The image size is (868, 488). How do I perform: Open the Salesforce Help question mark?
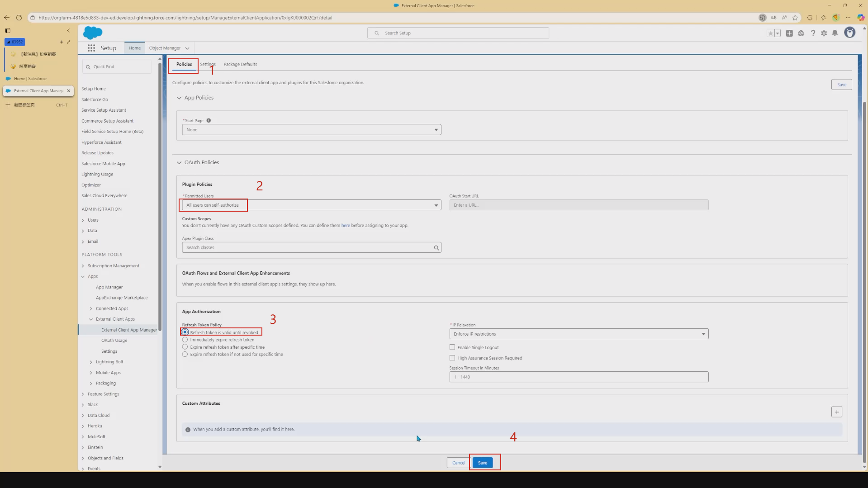(813, 33)
